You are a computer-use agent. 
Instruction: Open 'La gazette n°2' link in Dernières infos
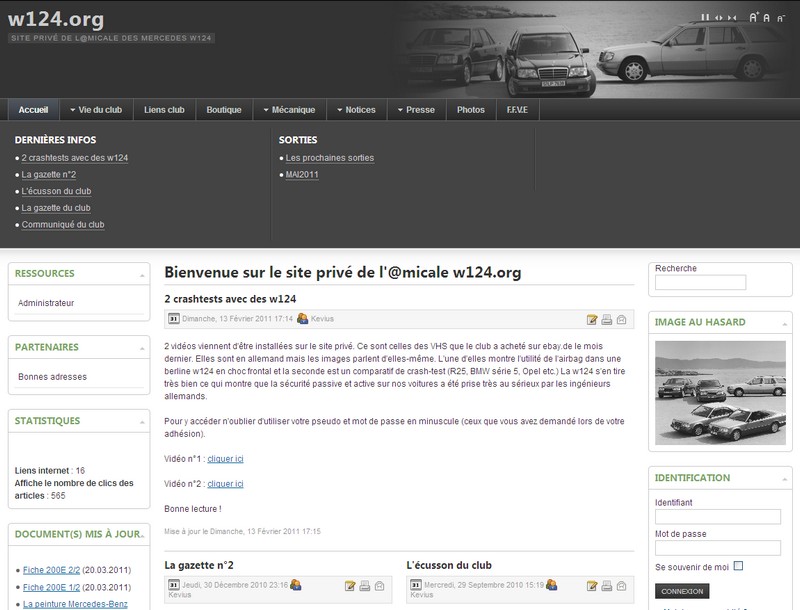(x=48, y=174)
